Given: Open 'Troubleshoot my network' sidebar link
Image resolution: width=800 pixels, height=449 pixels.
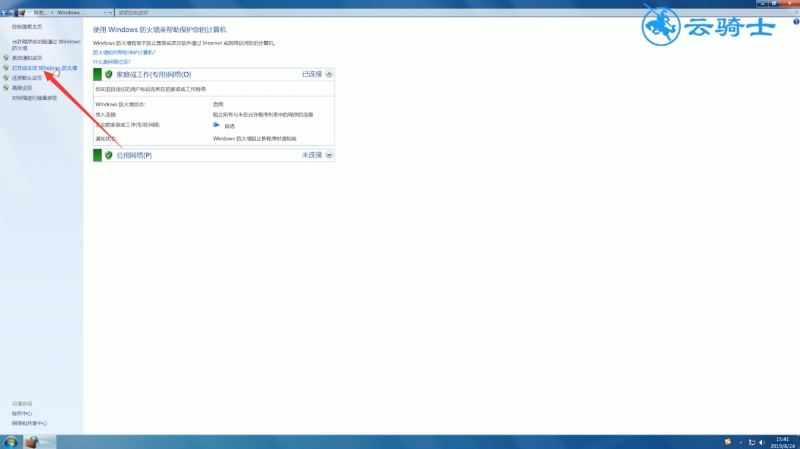Looking at the screenshot, I should tap(34, 98).
